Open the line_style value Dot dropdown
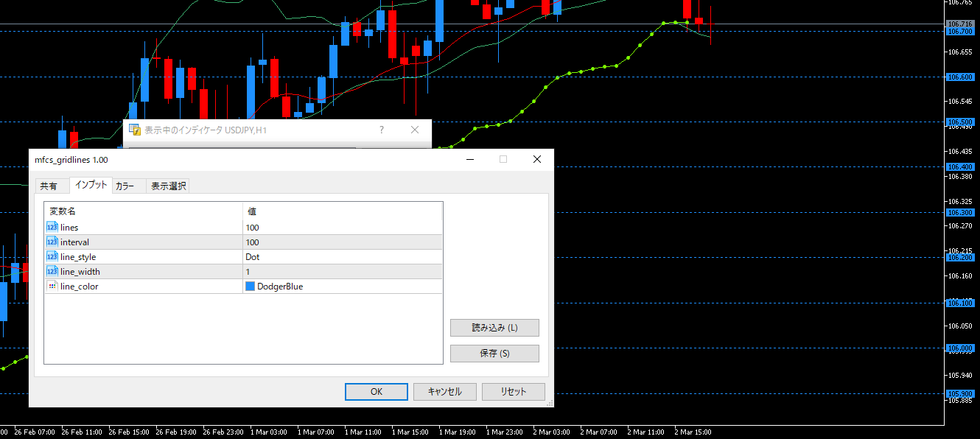980x439 pixels. 342,257
